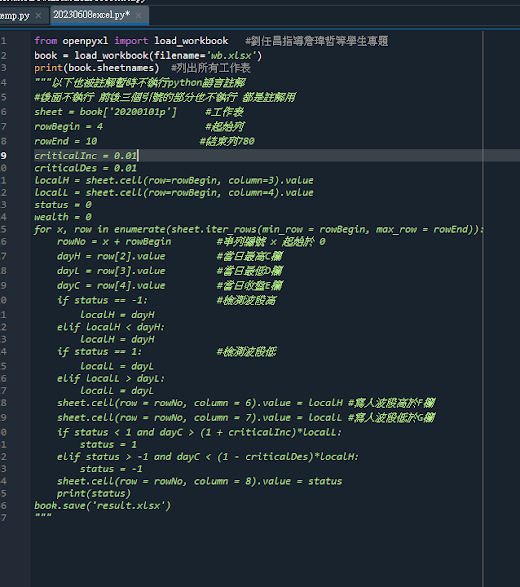The width and height of the screenshot is (520, 587).
Task: Click the "book.save('result.xlsx')" line
Action: click(x=103, y=505)
